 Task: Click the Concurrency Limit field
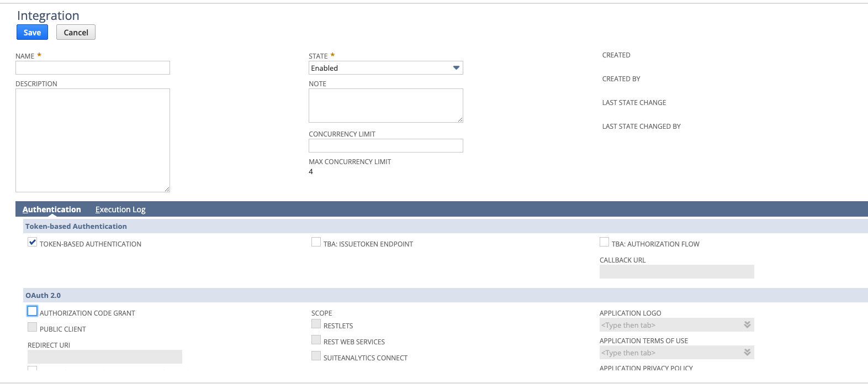(x=385, y=146)
